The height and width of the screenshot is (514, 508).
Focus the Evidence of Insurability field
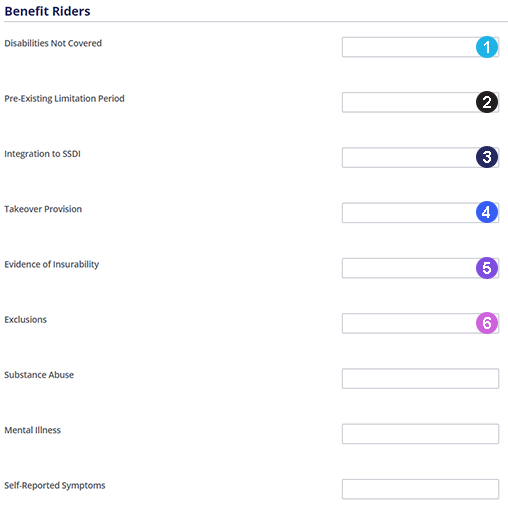(x=420, y=268)
